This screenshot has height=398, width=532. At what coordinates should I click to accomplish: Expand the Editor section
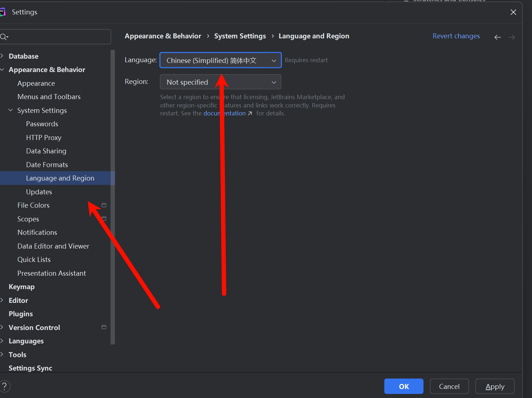[2, 300]
